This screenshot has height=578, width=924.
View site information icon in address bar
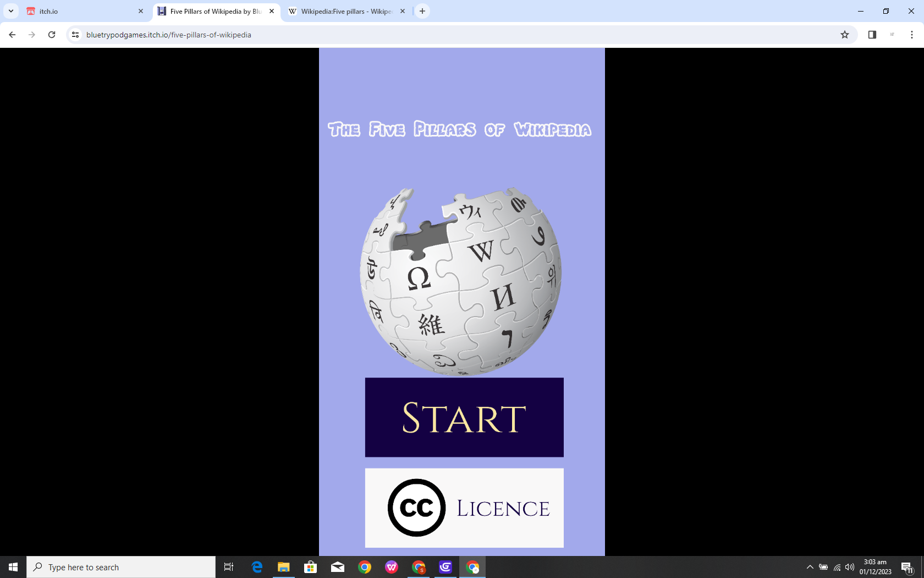(x=75, y=35)
